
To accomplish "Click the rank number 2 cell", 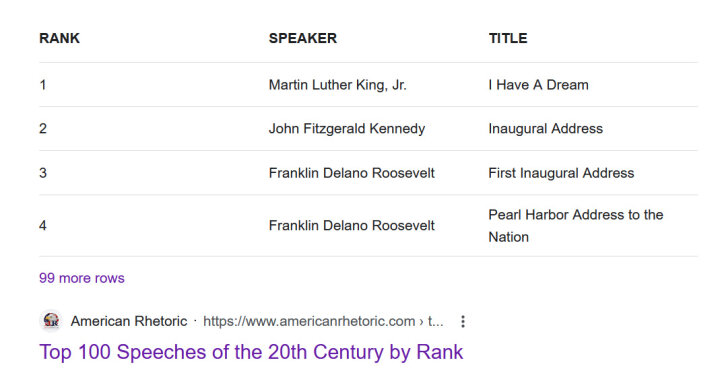I will [x=43, y=129].
